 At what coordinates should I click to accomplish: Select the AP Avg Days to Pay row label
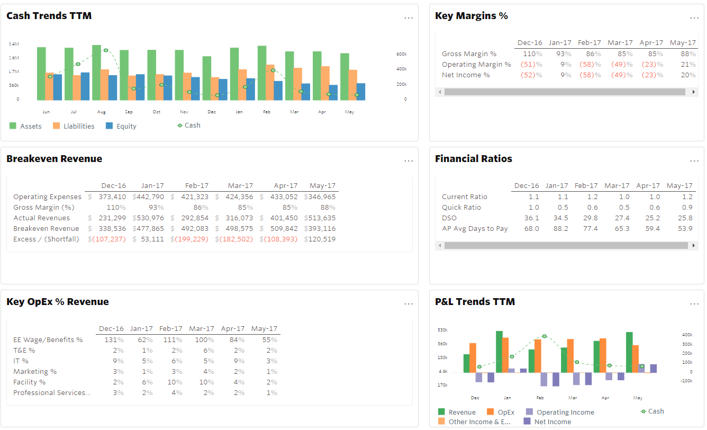(x=475, y=229)
